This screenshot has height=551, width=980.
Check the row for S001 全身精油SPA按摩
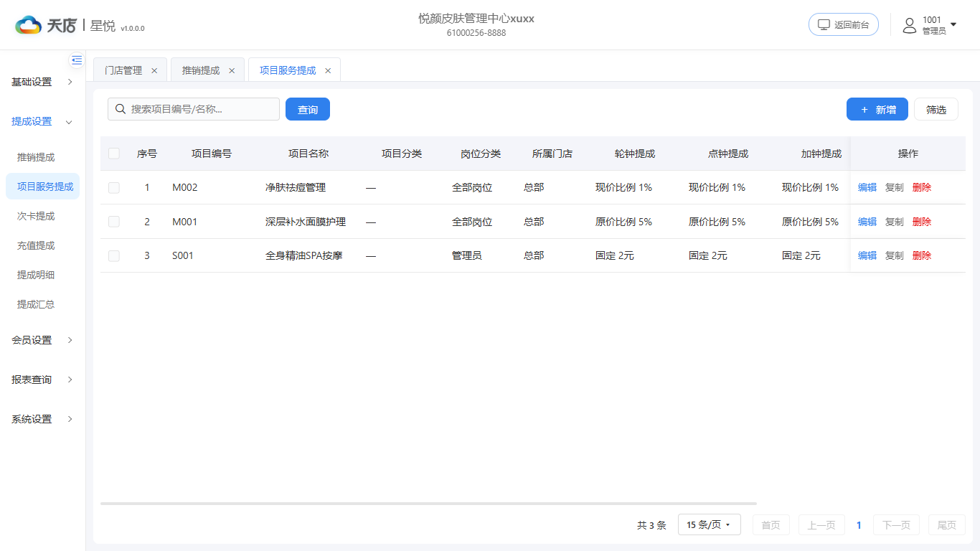114,255
